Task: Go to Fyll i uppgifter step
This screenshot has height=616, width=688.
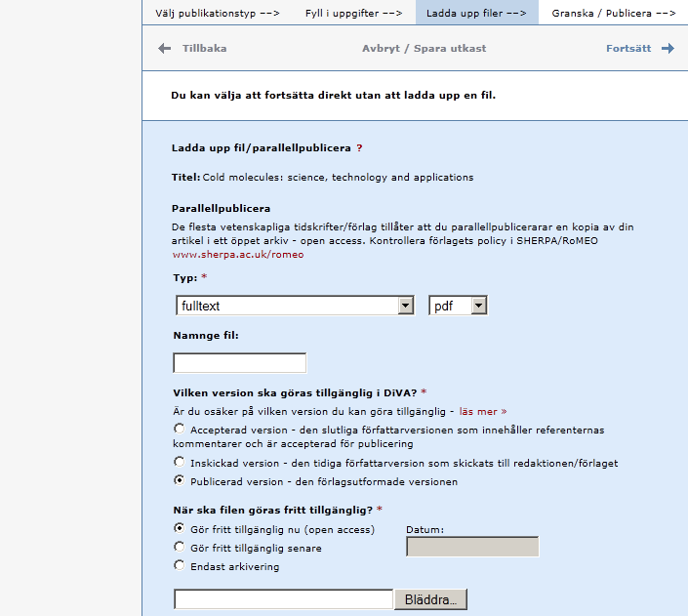Action: [353, 13]
